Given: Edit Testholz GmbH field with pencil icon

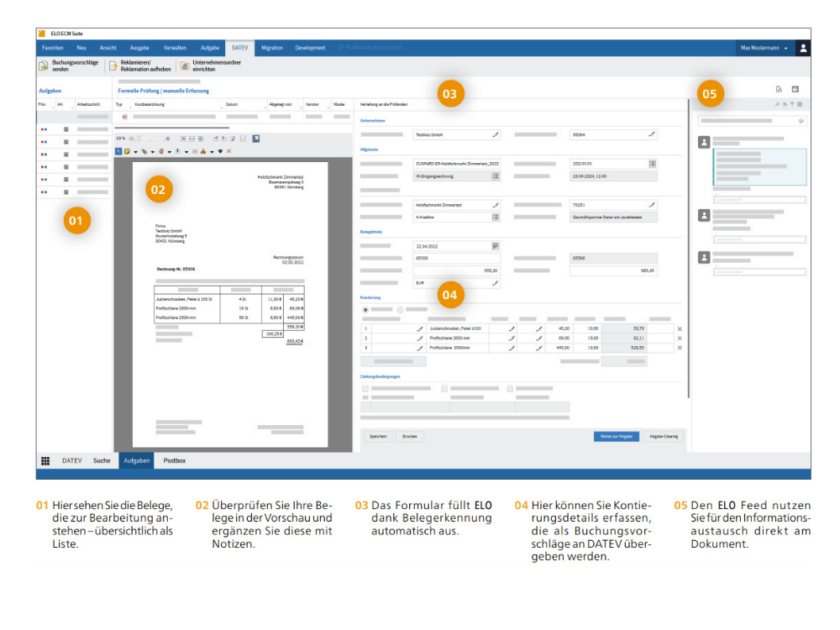Looking at the screenshot, I should [496, 134].
